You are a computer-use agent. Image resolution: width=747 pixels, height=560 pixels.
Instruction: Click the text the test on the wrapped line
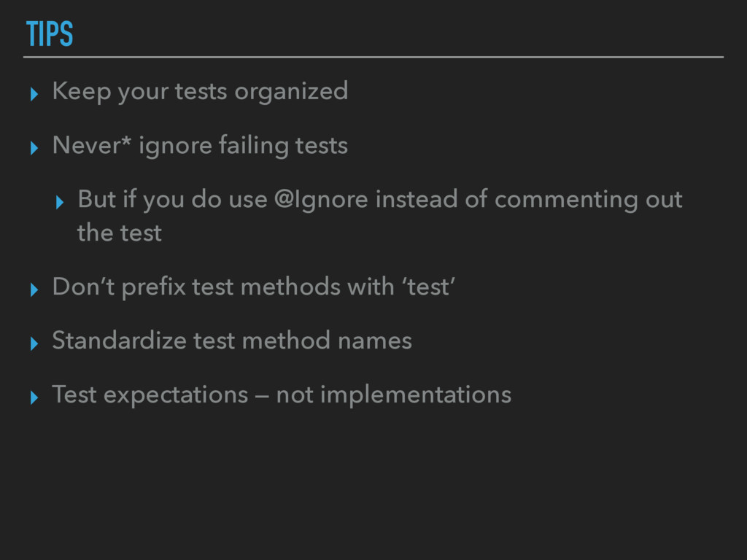pos(120,233)
